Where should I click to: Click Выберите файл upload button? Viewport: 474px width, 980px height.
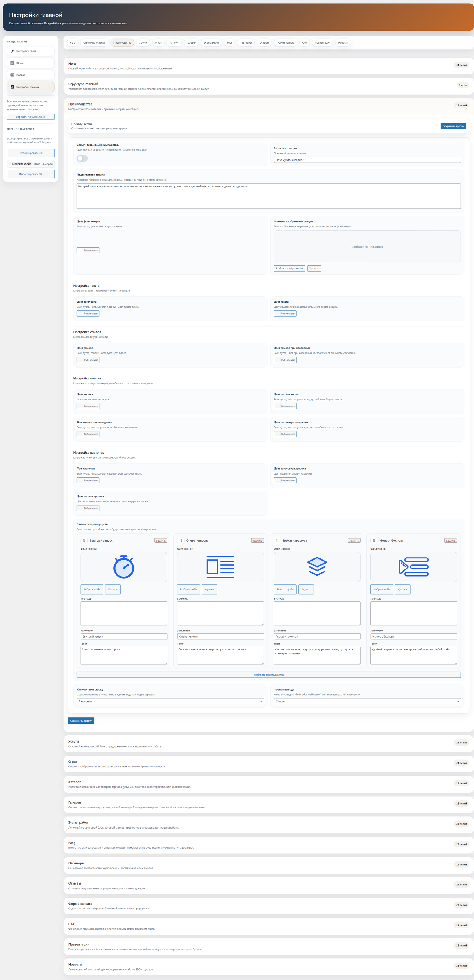point(21,164)
